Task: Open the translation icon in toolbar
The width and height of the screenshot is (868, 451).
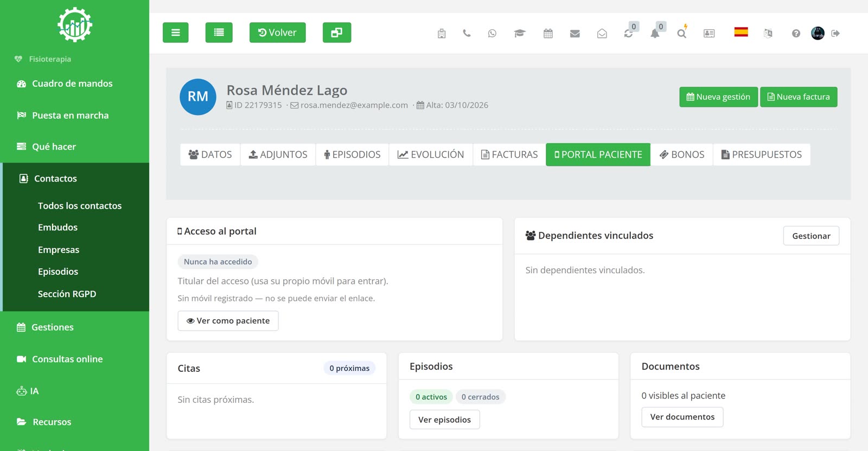Action: (x=768, y=34)
